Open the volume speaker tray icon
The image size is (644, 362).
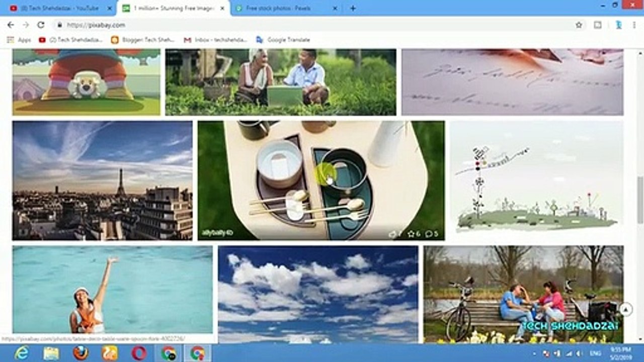tap(579, 353)
